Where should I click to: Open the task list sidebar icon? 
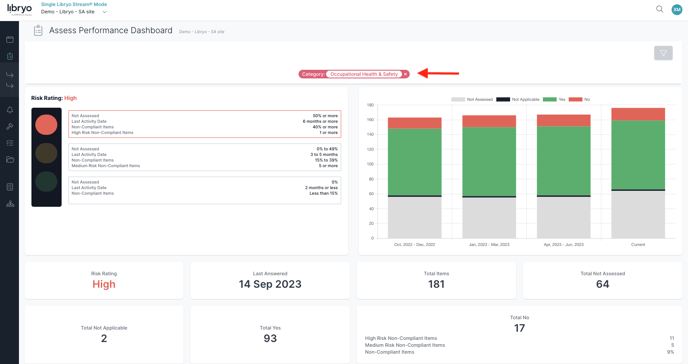click(10, 143)
